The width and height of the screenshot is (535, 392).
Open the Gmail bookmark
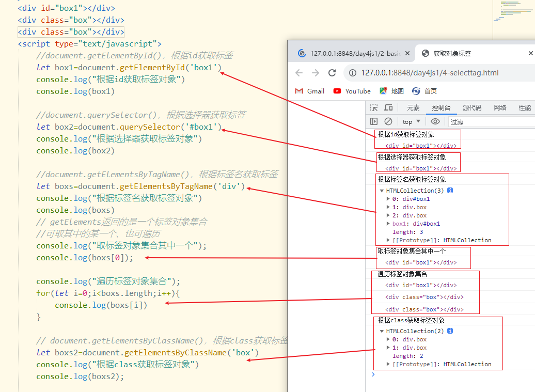click(x=310, y=91)
